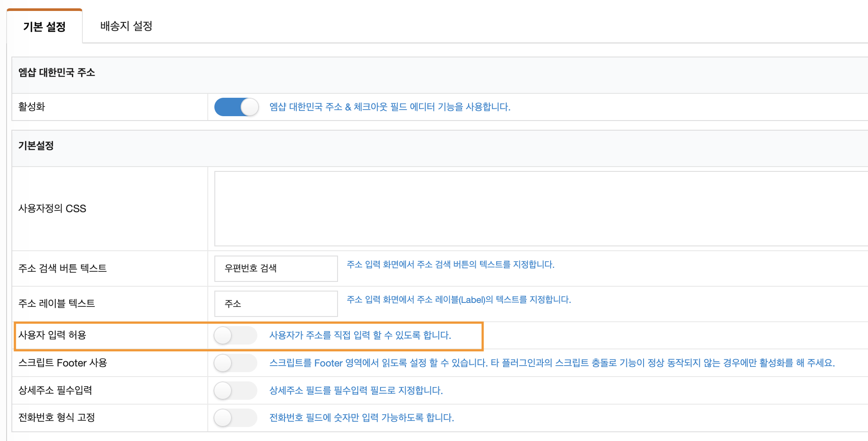
Task: Enable the 사용자 입력 허용 toggle
Action: click(235, 336)
